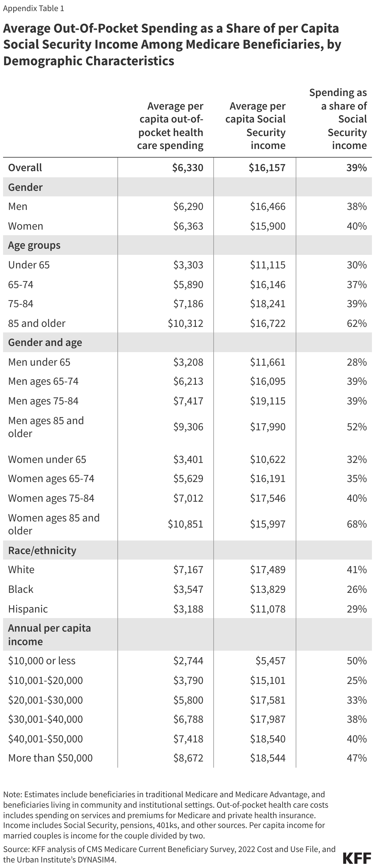Click the Source citation text
This screenshot has height=868, width=375.
point(169,854)
